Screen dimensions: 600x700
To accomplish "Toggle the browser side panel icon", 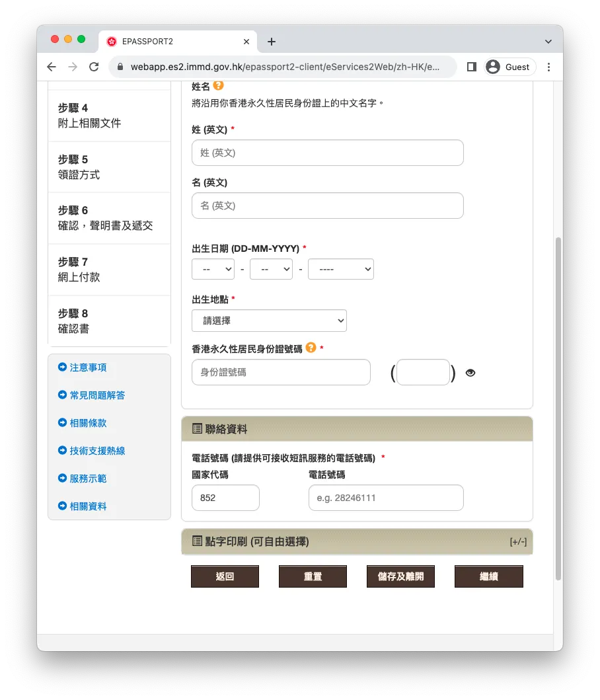I will 472,67.
